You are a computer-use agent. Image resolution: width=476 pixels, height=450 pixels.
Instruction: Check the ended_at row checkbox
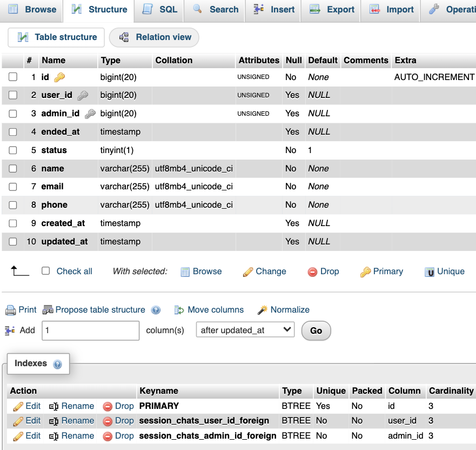coord(13,132)
